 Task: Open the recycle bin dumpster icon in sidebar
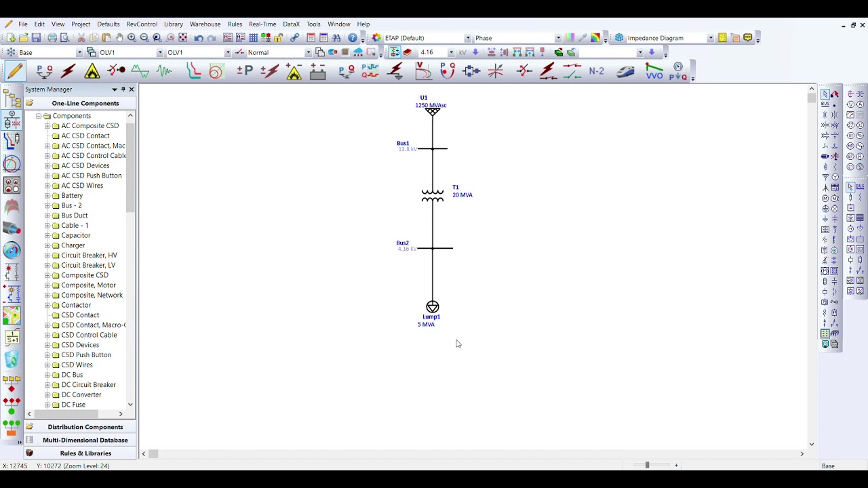pyautogui.click(x=12, y=359)
